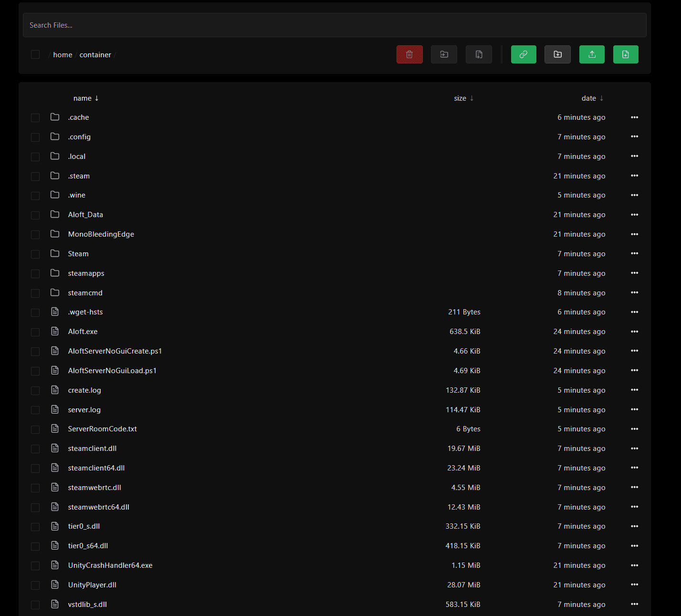Open the ellipsis menu for steamclient64.dll
This screenshot has height=616, width=681.
coord(634,468)
